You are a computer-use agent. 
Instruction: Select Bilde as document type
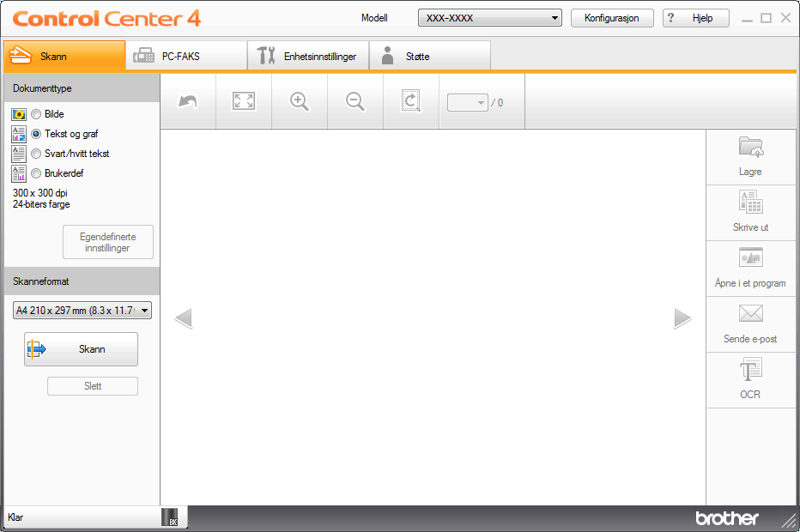click(x=35, y=113)
